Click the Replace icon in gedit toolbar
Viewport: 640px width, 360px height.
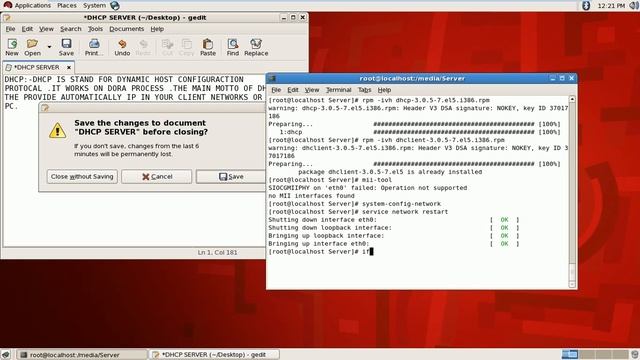(x=256, y=47)
